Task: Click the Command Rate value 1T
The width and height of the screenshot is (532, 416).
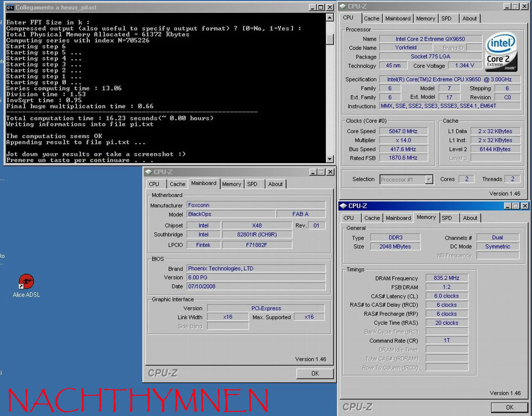Action: point(446,340)
